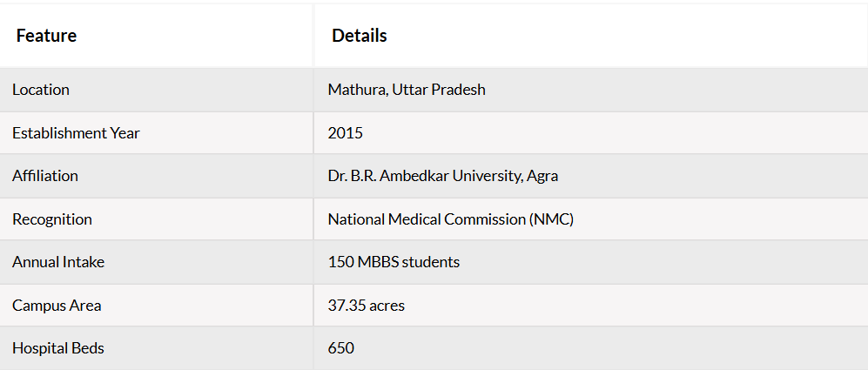Click the 2015 value cell
This screenshot has width=868, height=370.
coord(346,133)
